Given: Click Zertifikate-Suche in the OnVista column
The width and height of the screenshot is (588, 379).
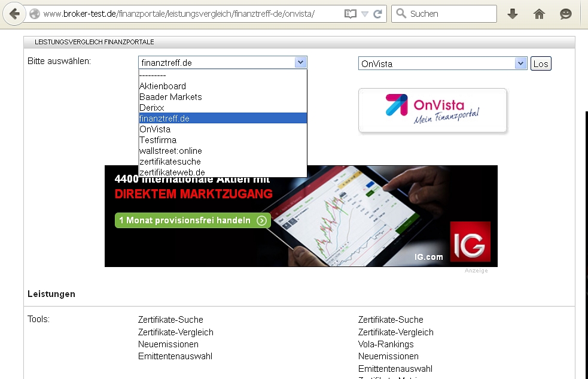Looking at the screenshot, I should (391, 320).
